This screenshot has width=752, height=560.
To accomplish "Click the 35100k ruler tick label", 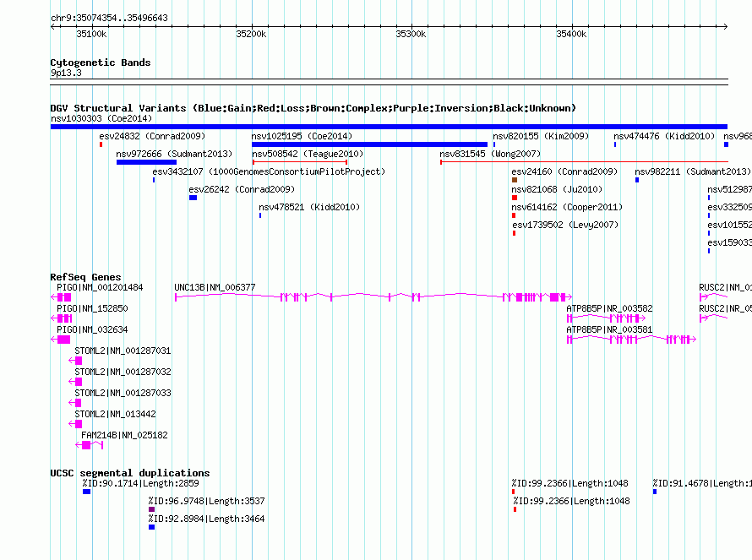I will click(x=91, y=34).
